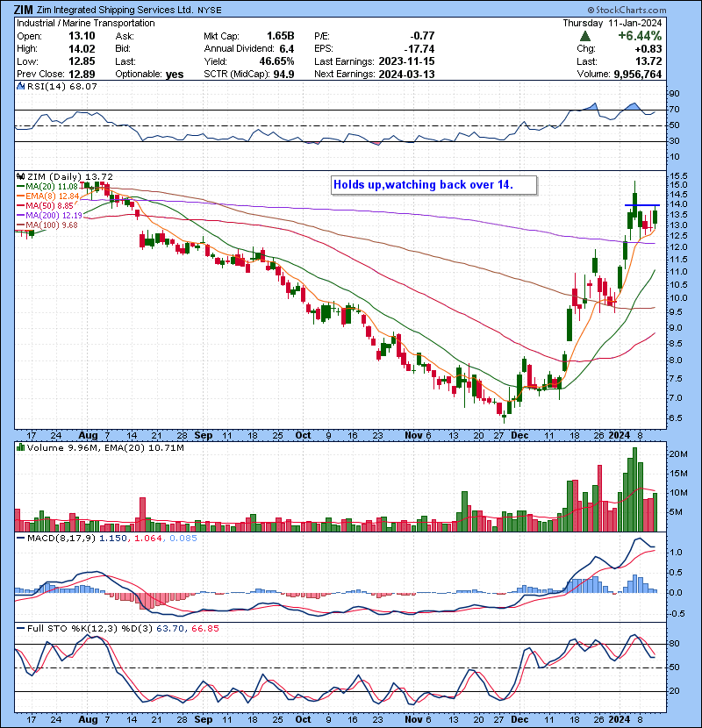Click the date Thursday 11-Jan-2024
Screen dimensions: 702x728
tap(612, 23)
